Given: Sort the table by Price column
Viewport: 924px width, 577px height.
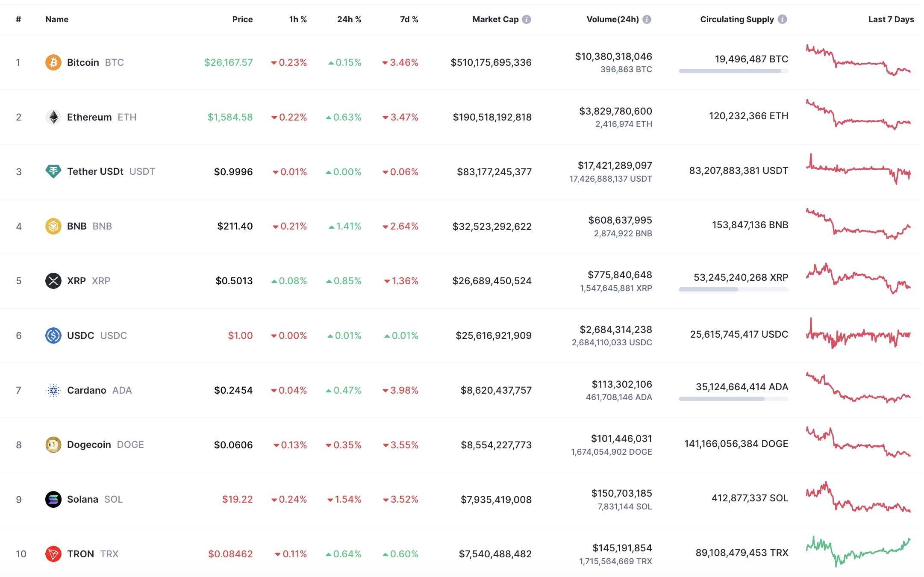Looking at the screenshot, I should [242, 19].
